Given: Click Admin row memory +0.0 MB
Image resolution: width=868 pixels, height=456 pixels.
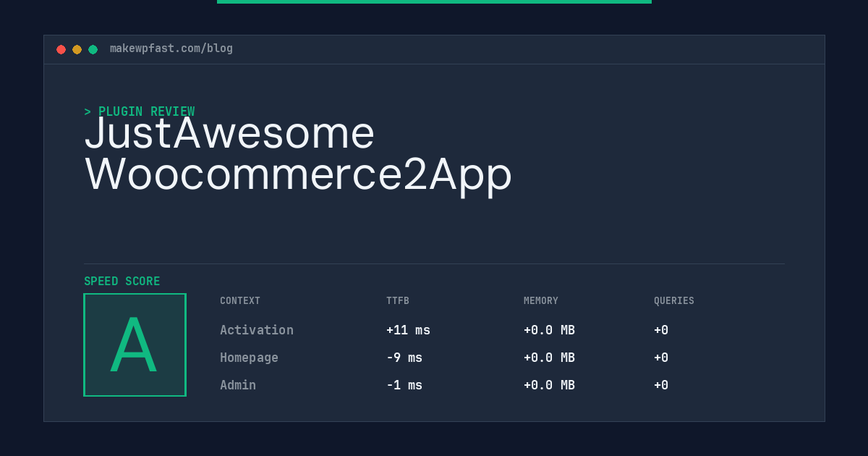Looking at the screenshot, I should coord(549,385).
